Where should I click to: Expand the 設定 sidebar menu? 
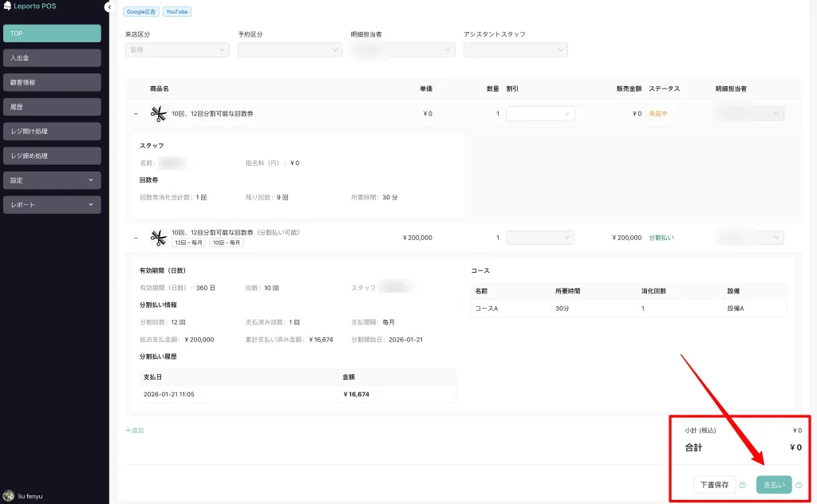[x=52, y=180]
